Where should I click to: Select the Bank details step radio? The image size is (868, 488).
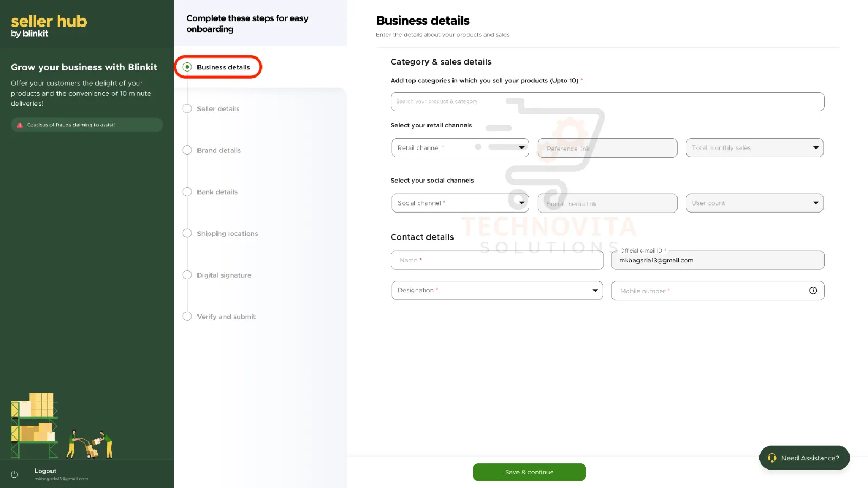click(187, 191)
